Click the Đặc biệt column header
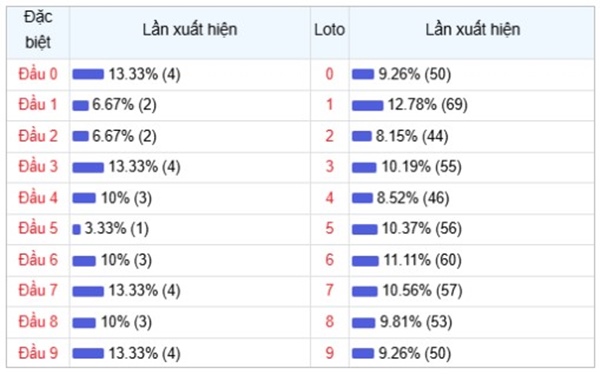 (x=38, y=29)
